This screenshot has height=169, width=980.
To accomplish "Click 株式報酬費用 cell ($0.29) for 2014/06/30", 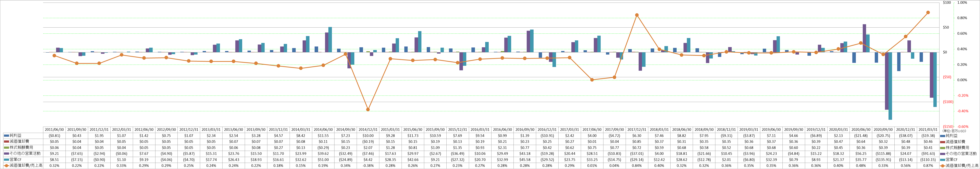I will coord(323,148).
